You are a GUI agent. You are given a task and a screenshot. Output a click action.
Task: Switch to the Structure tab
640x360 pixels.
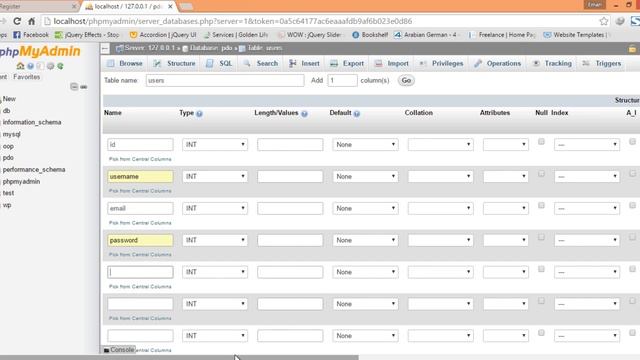(x=175, y=63)
